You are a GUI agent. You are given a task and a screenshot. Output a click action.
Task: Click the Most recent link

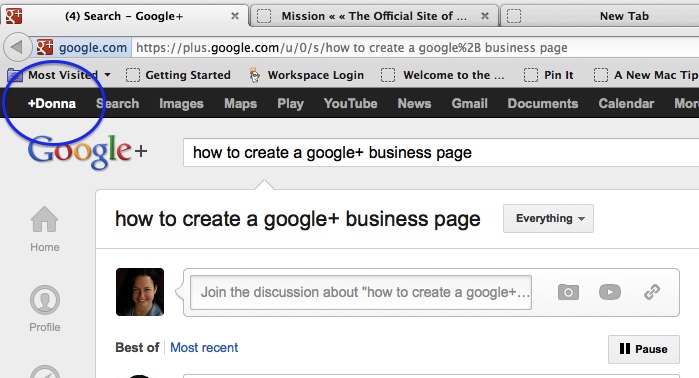[204, 347]
